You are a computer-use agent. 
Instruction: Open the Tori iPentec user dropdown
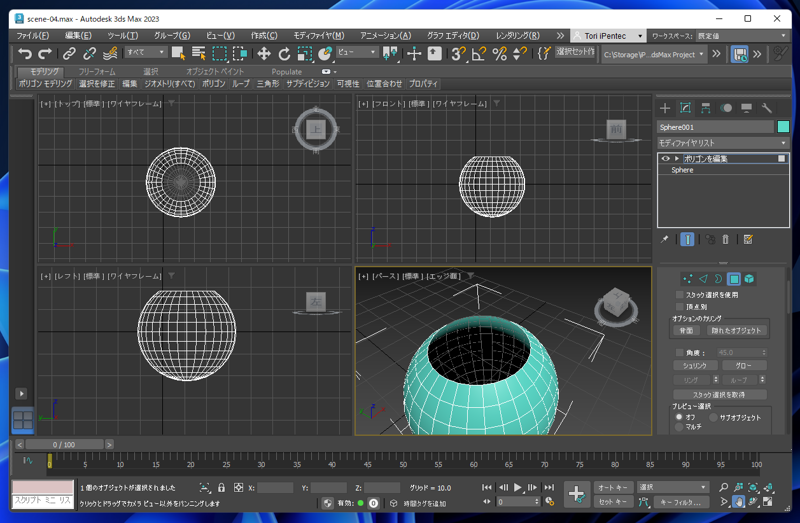(607, 36)
